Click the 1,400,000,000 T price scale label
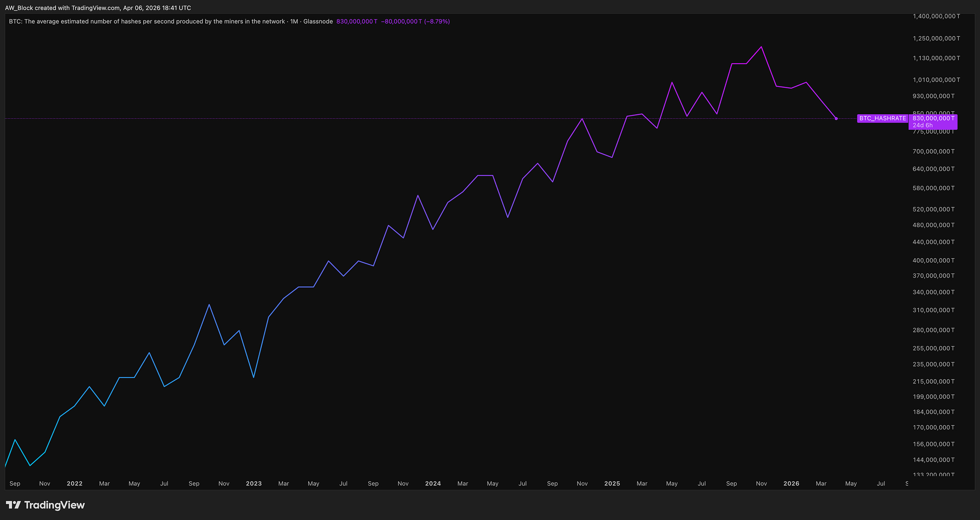Screen dimensions: 980x520 tap(936, 16)
